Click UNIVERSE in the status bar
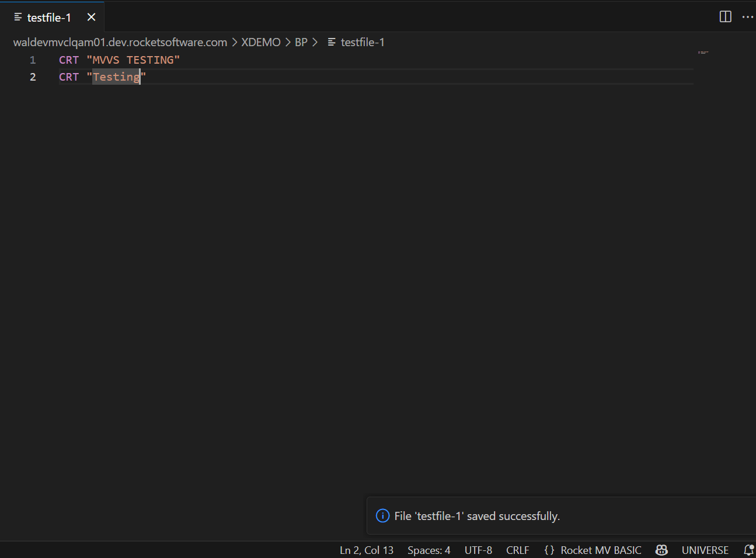 [x=705, y=550]
